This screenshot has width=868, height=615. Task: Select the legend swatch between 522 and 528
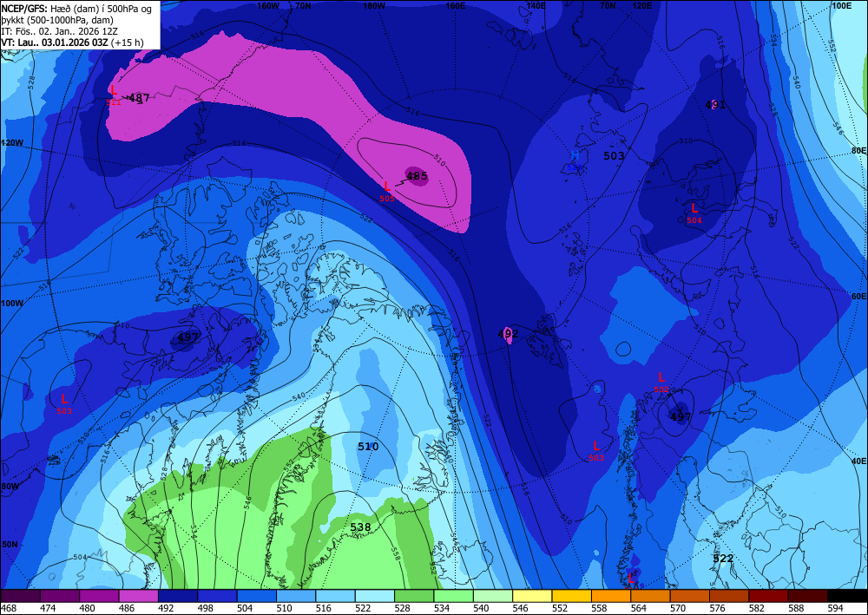[x=375, y=596]
